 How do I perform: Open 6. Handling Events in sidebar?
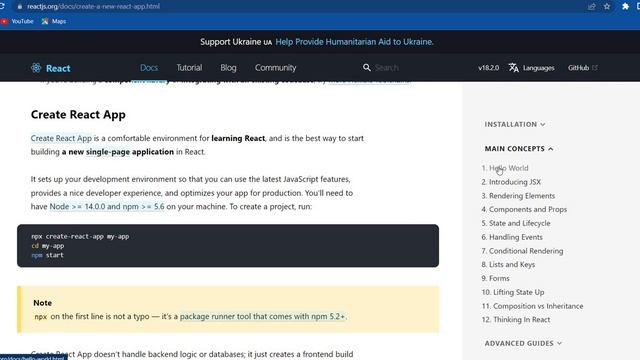[512, 237]
